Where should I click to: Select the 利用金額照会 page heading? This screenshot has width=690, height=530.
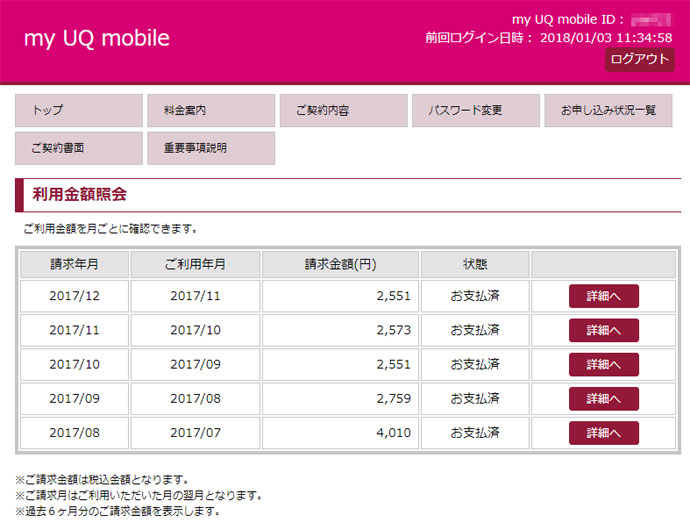80,194
